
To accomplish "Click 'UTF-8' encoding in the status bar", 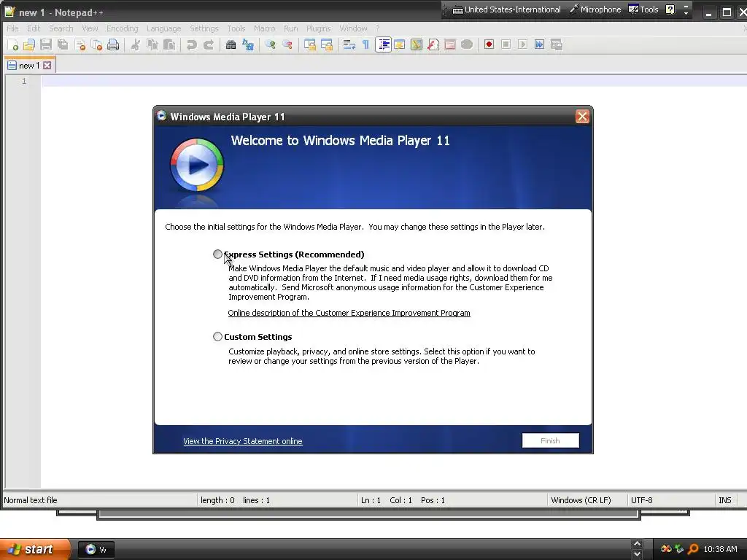I will [642, 500].
